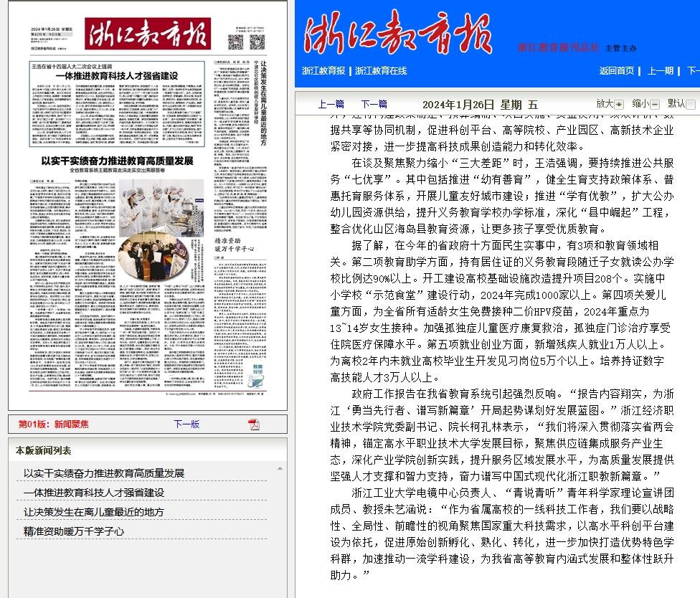
Task: Click the 浙江教育报 red calligraphy header logo
Action: click(397, 36)
